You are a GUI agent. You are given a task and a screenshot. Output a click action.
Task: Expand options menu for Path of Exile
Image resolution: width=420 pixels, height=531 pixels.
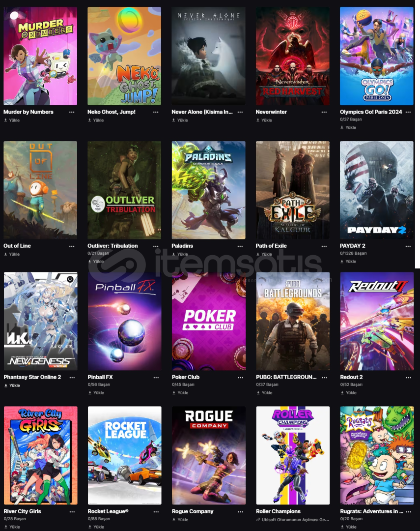324,246
